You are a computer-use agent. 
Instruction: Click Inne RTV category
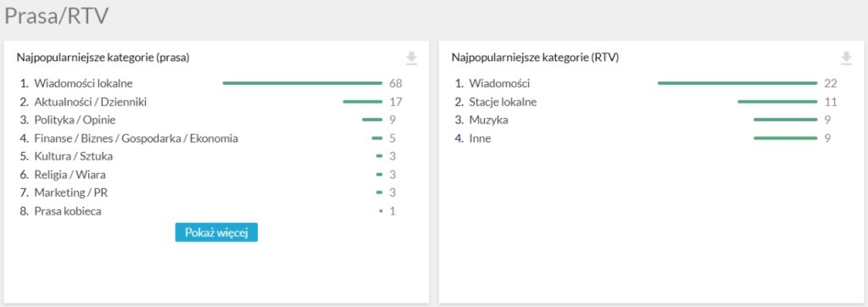(x=480, y=138)
